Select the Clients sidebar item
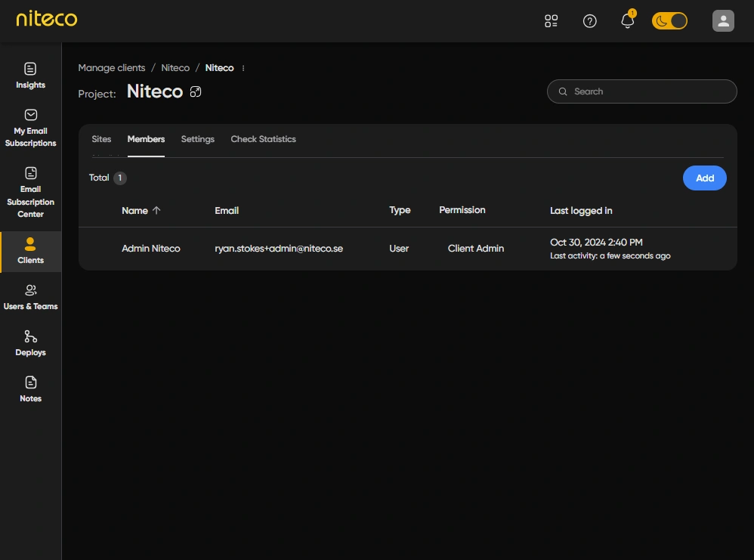The image size is (754, 560). 30,251
